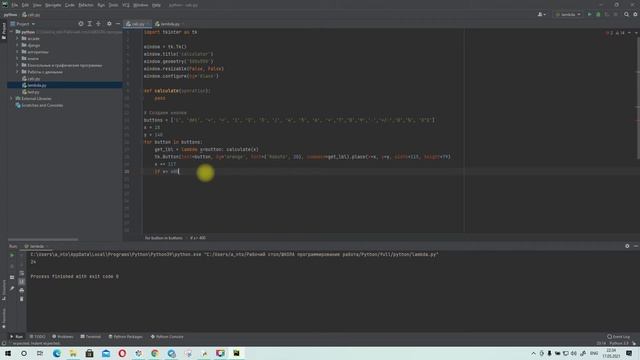Open PyCharm from the taskbar

(236, 353)
